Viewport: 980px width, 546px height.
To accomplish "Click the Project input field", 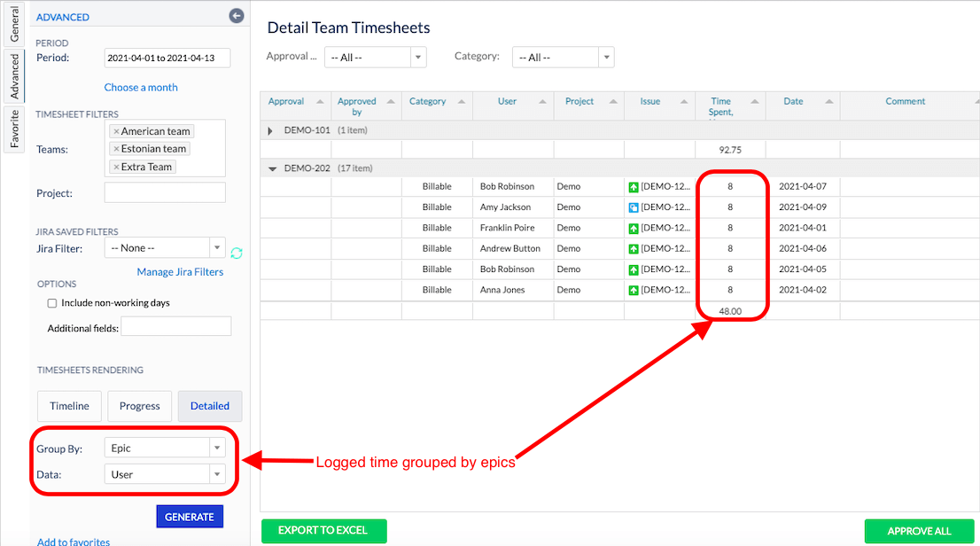I will [165, 192].
